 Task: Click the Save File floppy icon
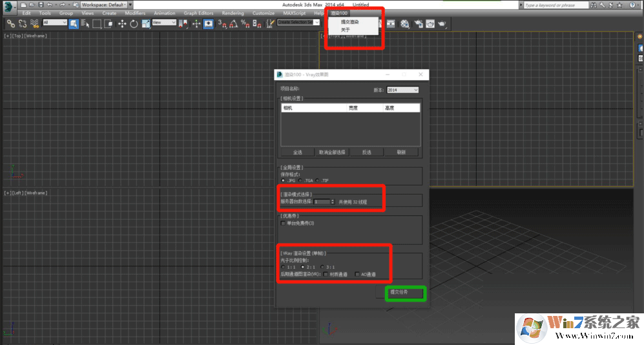(x=41, y=5)
